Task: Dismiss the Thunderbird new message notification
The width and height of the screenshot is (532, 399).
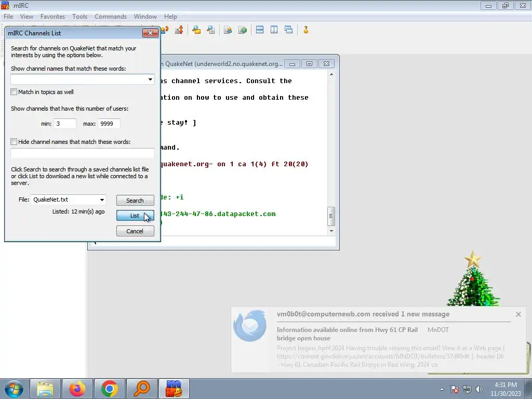Action: tap(518, 314)
